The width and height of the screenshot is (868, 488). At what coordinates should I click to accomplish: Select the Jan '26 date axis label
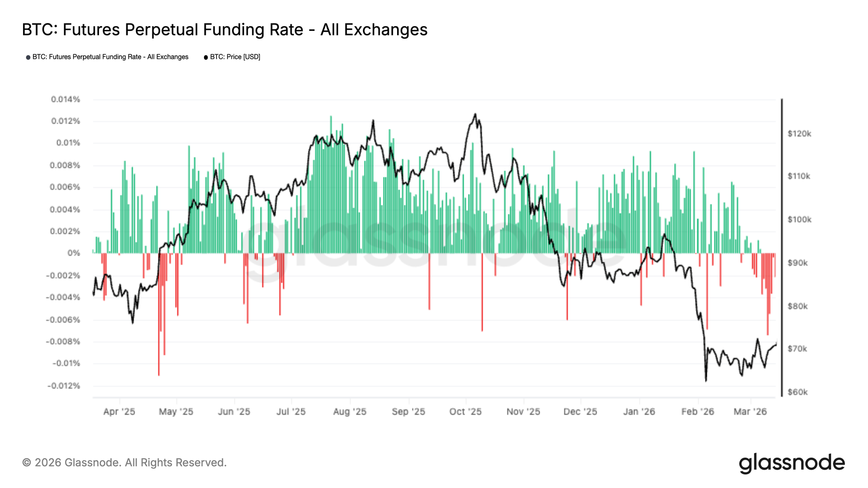click(x=639, y=412)
